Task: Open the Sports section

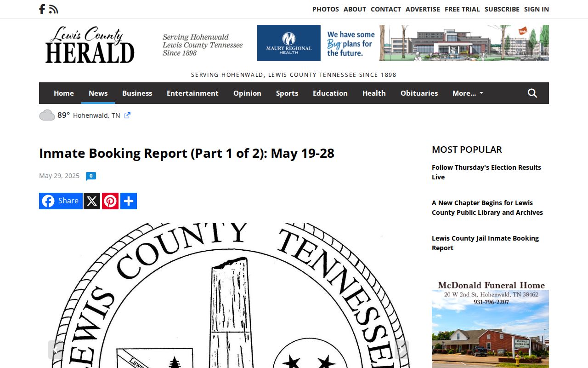Action: coord(287,93)
